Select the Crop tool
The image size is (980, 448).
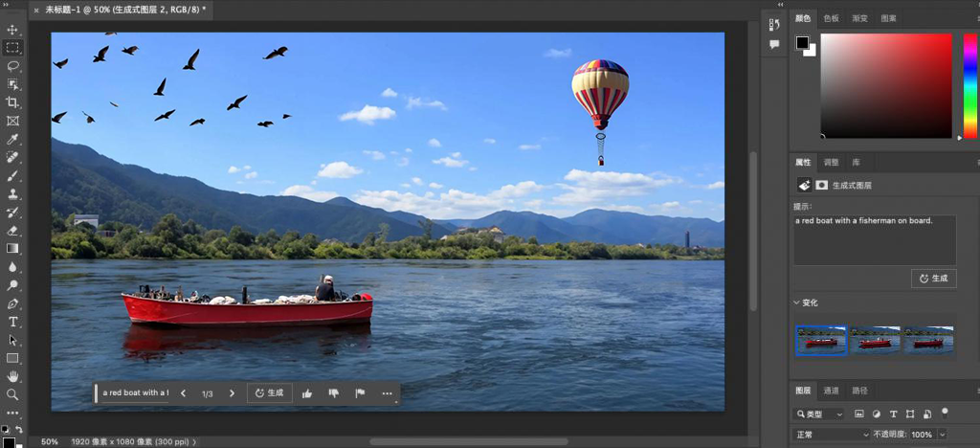pyautogui.click(x=12, y=102)
